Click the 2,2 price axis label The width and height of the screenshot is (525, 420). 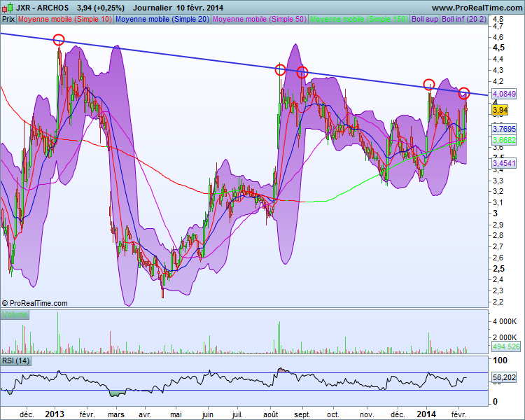click(x=498, y=302)
